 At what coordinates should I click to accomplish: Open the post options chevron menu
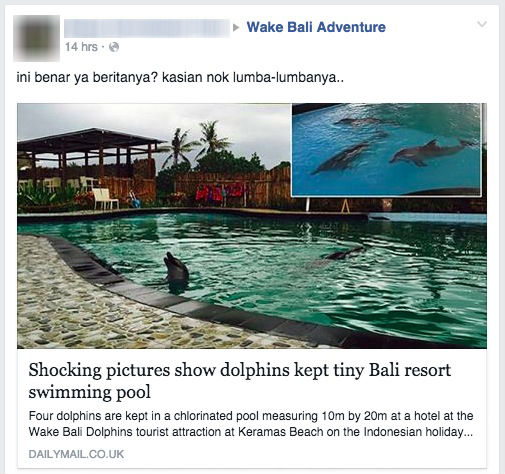coord(482,24)
